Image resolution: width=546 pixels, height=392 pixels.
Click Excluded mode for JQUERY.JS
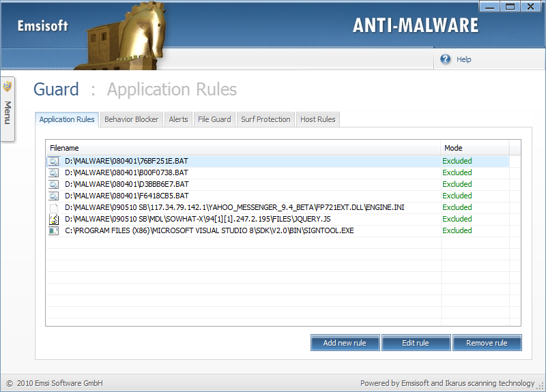point(457,219)
